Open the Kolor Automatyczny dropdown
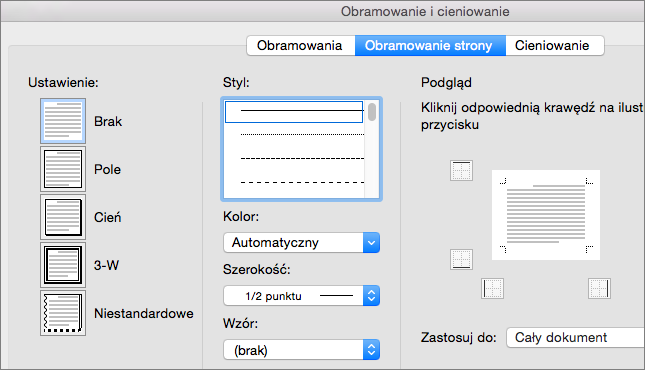 click(301, 242)
